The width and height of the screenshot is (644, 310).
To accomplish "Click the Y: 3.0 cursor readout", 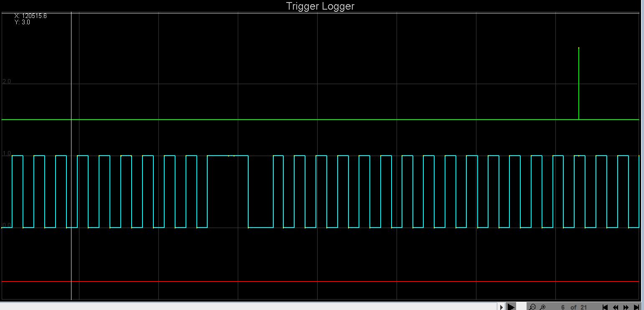I will click(22, 22).
